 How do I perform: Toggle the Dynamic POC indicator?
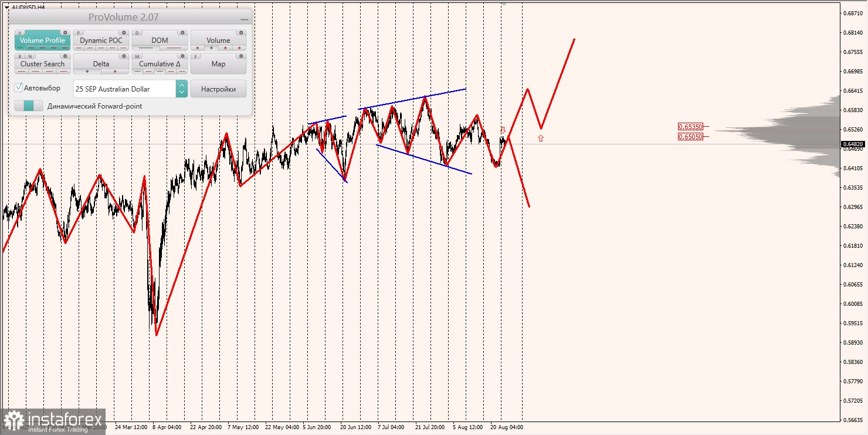click(x=101, y=41)
